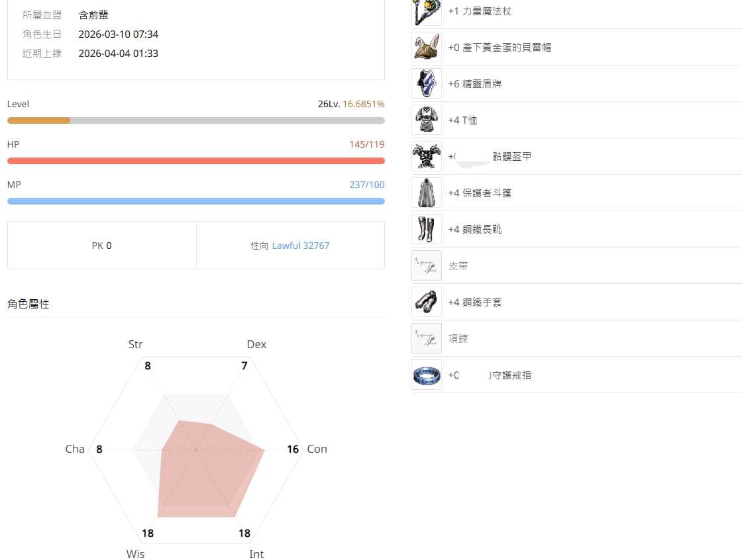Select the 保護者斗篷 cloak icon
Screen dimensions: 742x560
[427, 193]
